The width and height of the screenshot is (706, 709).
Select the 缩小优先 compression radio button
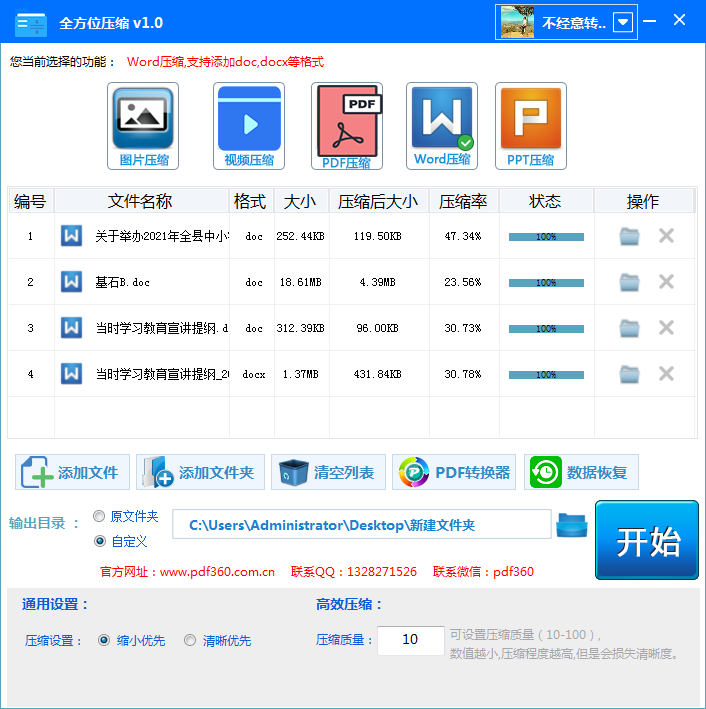pyautogui.click(x=104, y=640)
